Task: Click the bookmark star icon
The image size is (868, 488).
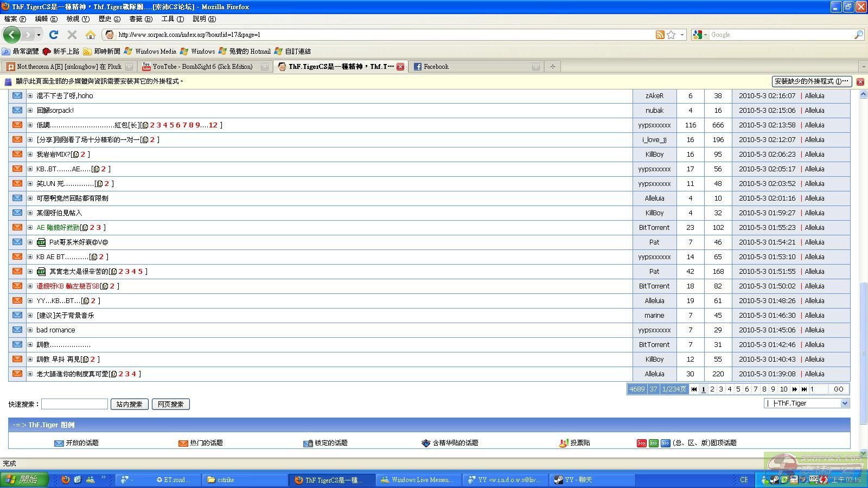Action: 671,35
